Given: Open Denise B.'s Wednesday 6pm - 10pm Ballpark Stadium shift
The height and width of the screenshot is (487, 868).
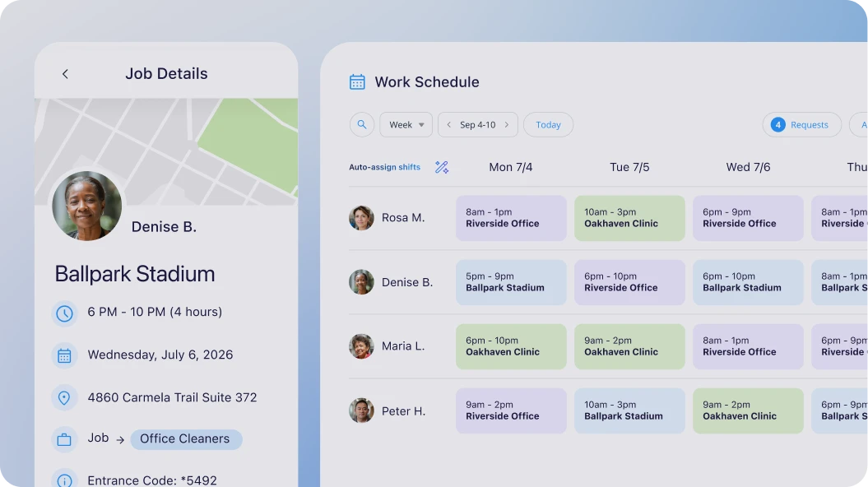Looking at the screenshot, I should click(748, 282).
